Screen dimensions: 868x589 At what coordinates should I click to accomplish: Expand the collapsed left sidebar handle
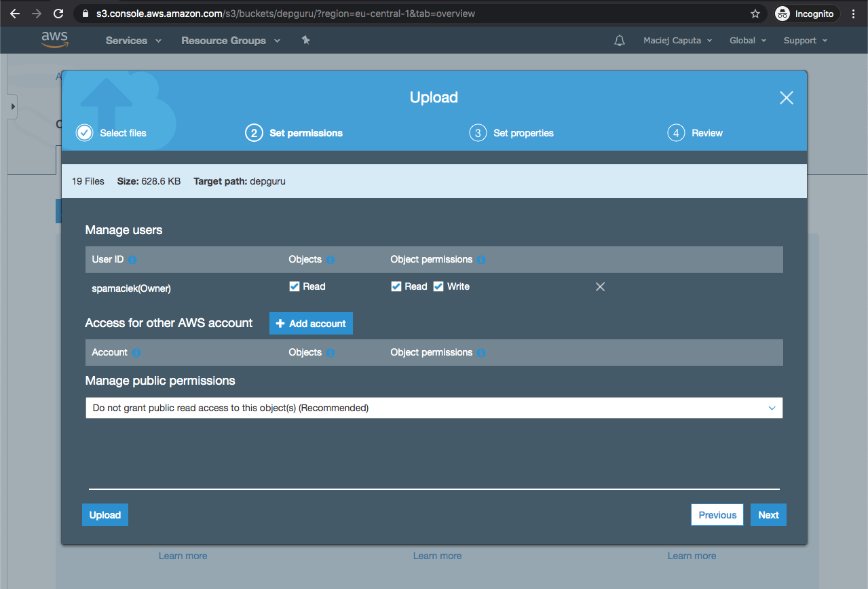pos(12,107)
